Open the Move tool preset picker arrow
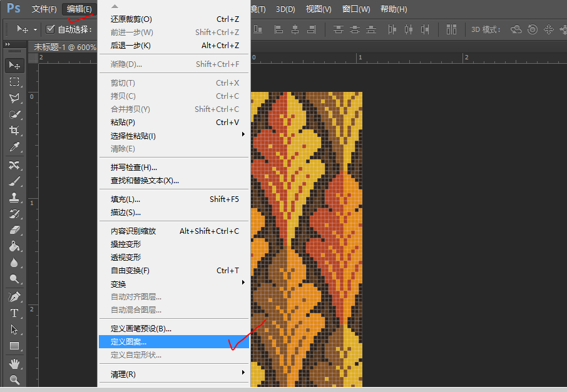This screenshot has width=567, height=392. (x=35, y=29)
